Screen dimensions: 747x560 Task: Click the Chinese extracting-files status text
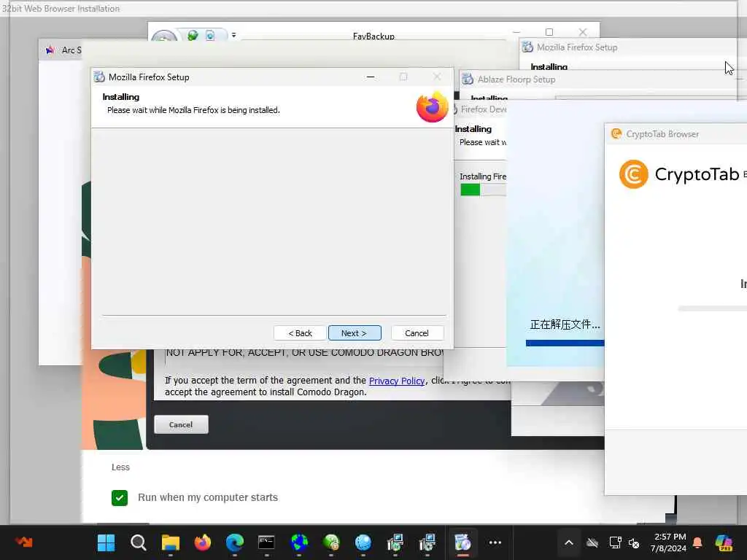click(x=565, y=324)
